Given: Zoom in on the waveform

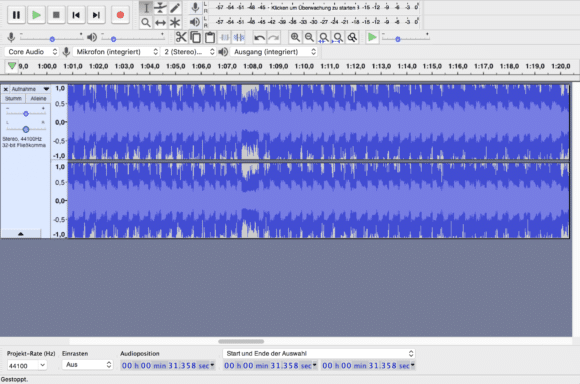Looking at the screenshot, I should pyautogui.click(x=295, y=37).
